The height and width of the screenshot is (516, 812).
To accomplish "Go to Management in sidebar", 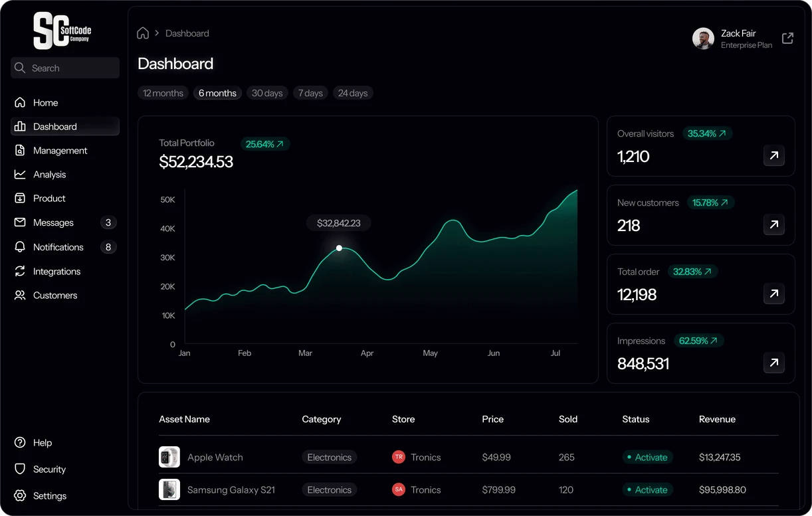I will click(60, 151).
